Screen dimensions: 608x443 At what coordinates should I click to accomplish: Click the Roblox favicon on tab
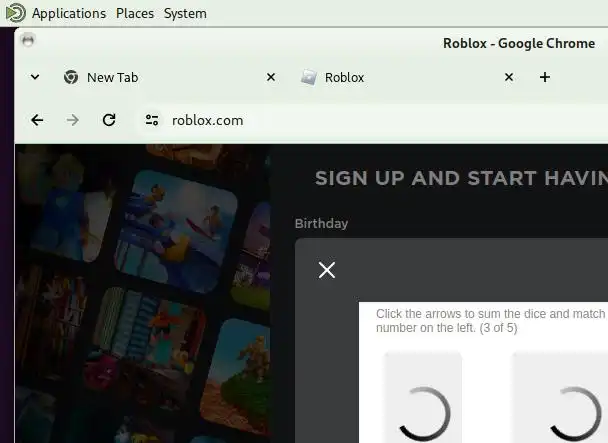click(x=309, y=77)
